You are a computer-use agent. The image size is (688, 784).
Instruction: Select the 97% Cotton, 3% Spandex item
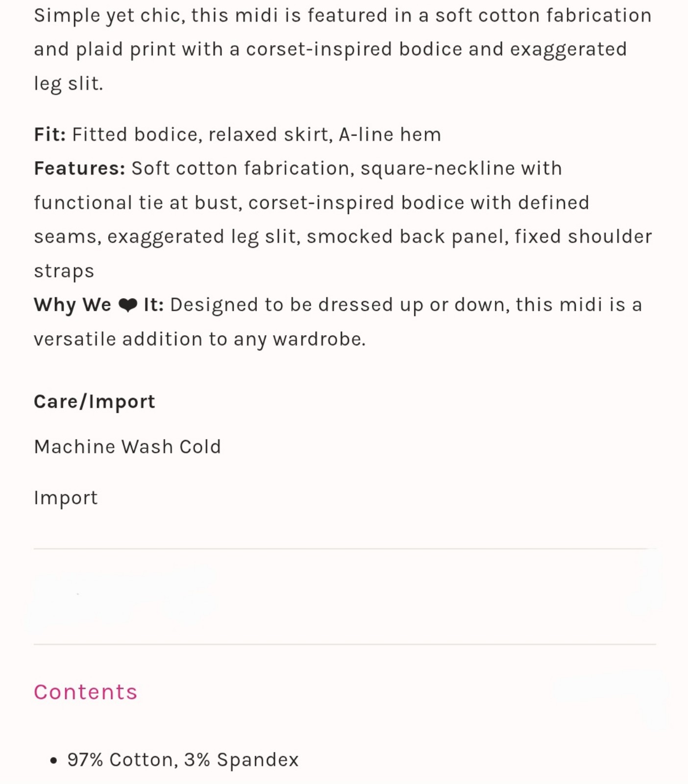(183, 760)
